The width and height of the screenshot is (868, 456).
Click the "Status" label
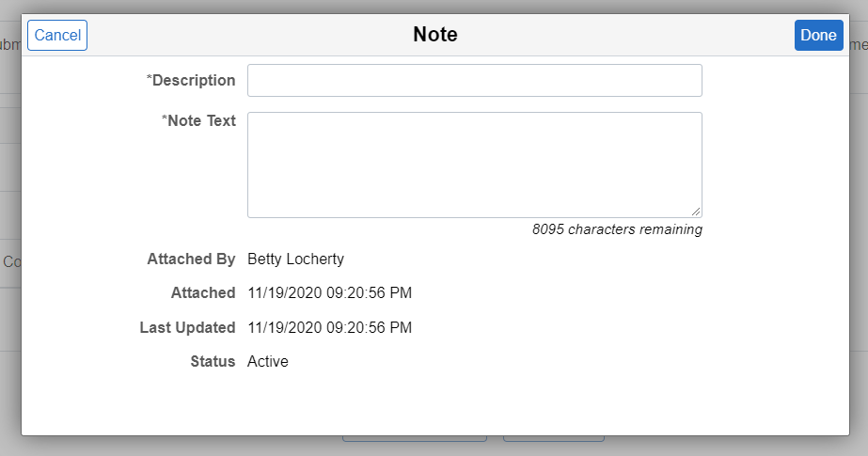[x=213, y=361]
